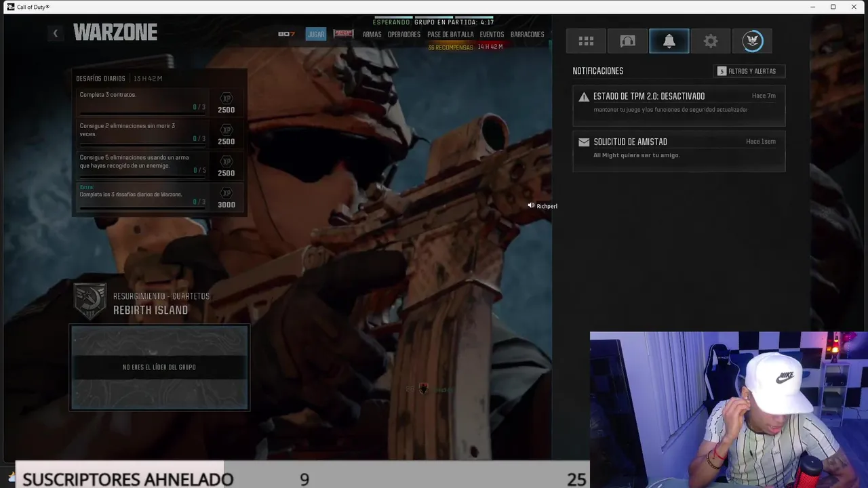The width and height of the screenshot is (868, 488).
Task: Open the player rank profile emblem
Action: pyautogui.click(x=752, y=41)
